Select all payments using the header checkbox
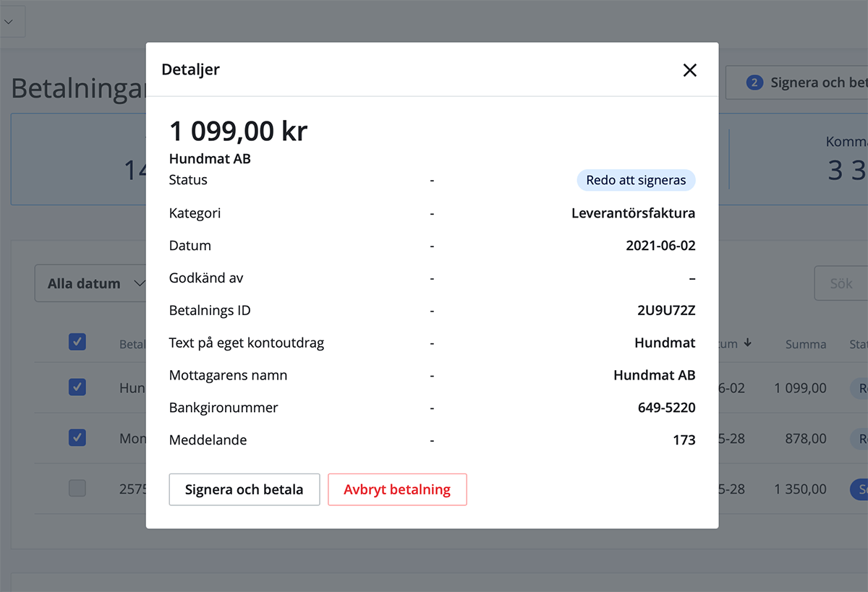The image size is (868, 592). coord(77,341)
